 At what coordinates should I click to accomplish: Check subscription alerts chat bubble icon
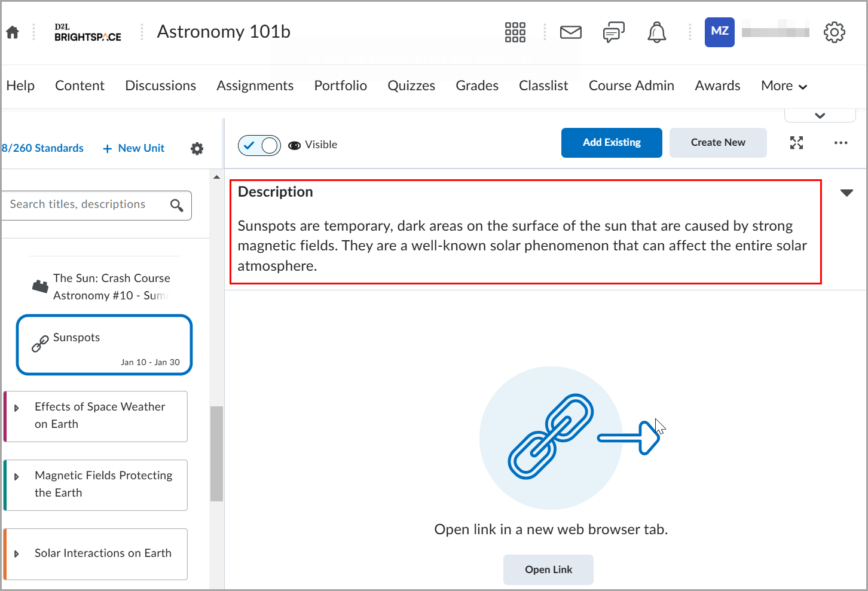[613, 32]
